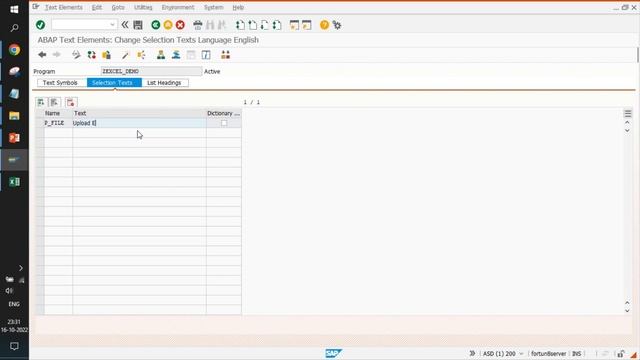Screen dimensions: 640x360
Task: Go to first page icon
Action: [240, 25]
